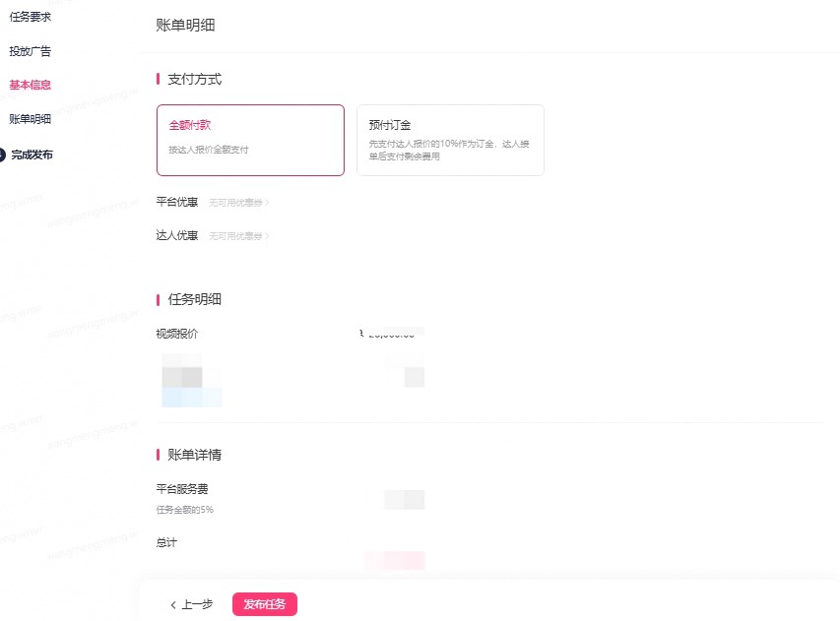The image size is (840, 621).
Task: Jump to the 任务要求 step
Action: coord(30,17)
